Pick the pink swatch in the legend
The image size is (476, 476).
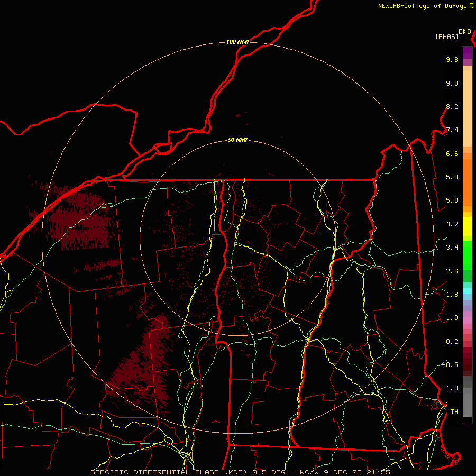pyautogui.click(x=467, y=321)
